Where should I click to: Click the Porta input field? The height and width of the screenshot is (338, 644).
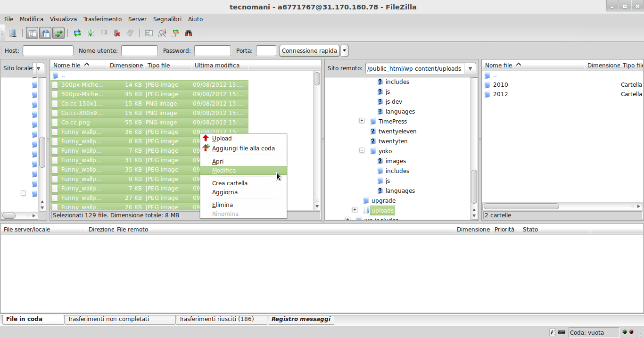(266, 50)
